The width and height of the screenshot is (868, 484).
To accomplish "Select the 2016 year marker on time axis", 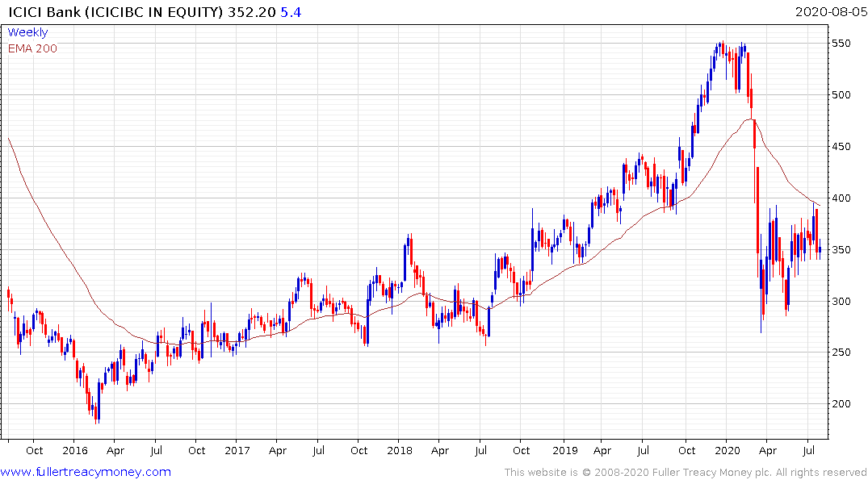I will coord(74,451).
